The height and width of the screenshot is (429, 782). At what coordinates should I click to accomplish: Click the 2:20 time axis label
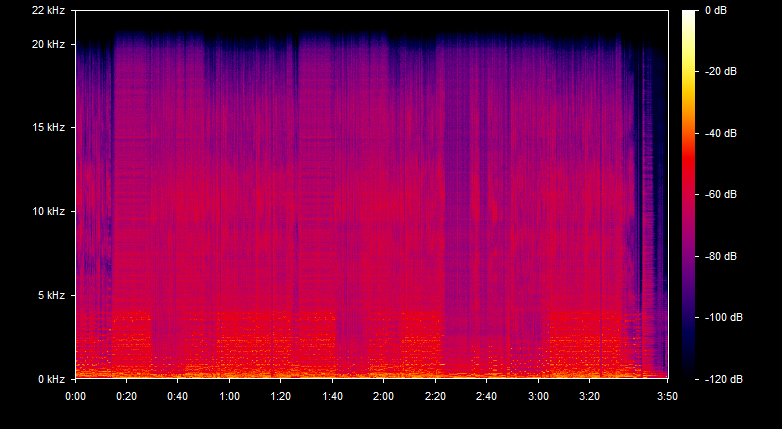click(435, 397)
